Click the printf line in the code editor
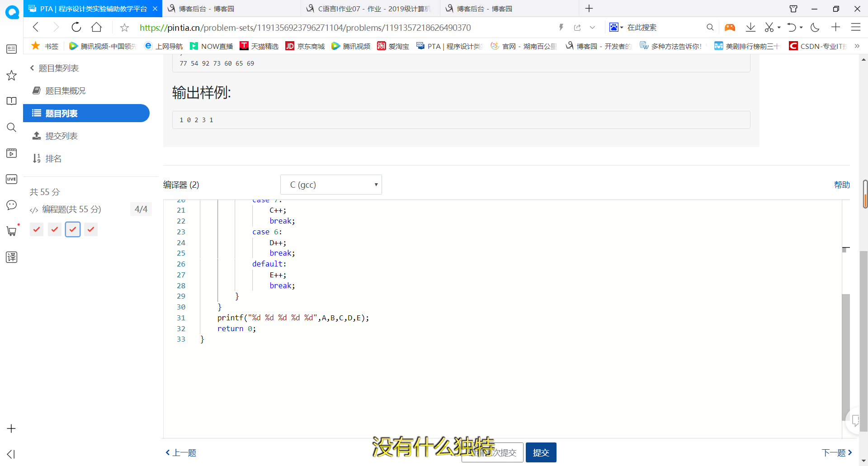This screenshot has height=466, width=868. click(x=293, y=318)
